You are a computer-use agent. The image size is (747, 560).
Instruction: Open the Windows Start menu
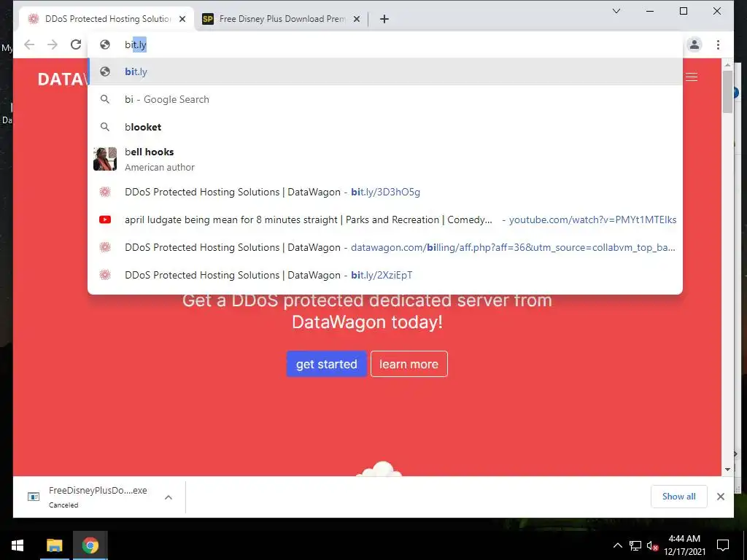pos(18,545)
